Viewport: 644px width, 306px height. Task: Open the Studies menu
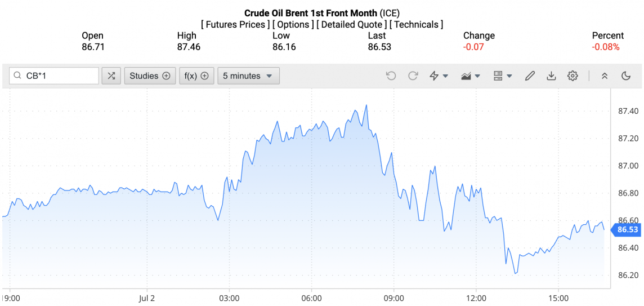pos(150,76)
